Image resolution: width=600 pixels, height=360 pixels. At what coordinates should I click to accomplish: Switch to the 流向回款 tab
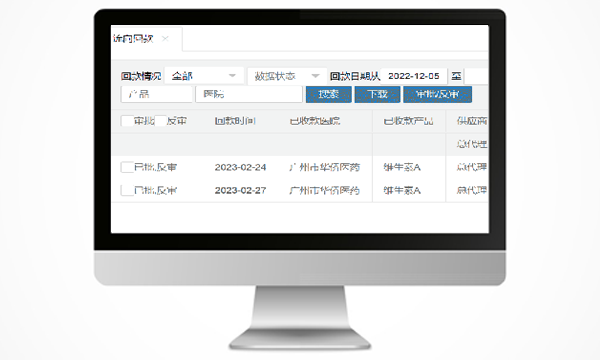(x=133, y=39)
